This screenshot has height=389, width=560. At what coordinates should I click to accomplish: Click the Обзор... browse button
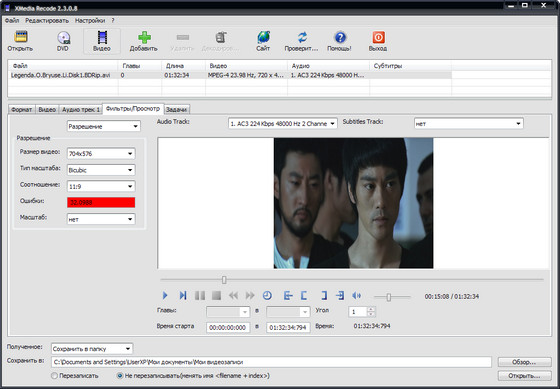click(x=524, y=362)
